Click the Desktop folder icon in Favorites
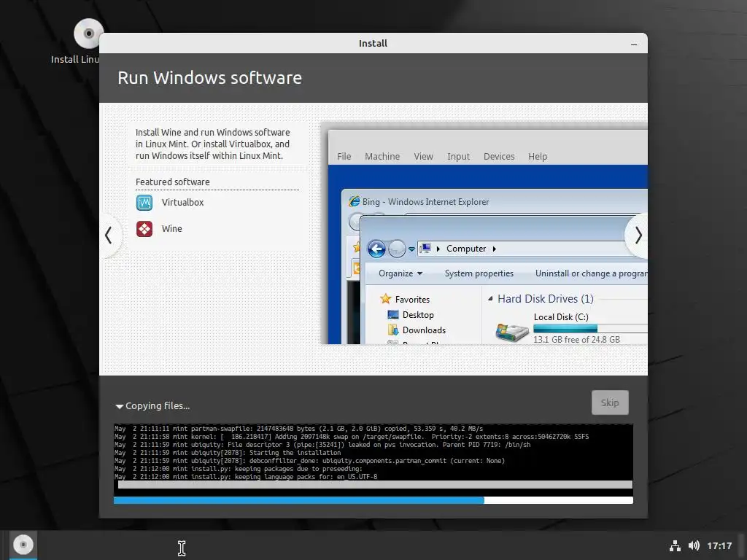 (x=393, y=315)
